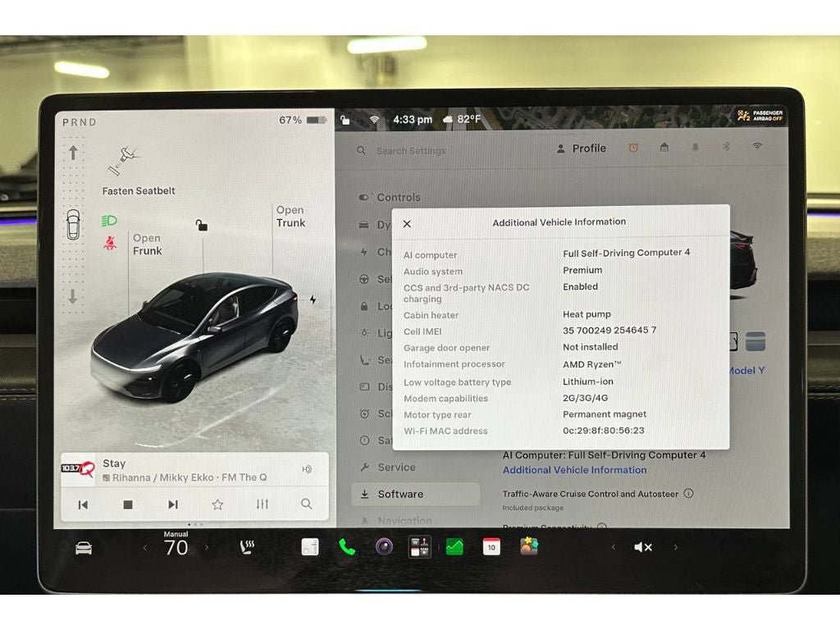840x630 pixels.
Task: Skip to next track
Action: point(172,504)
